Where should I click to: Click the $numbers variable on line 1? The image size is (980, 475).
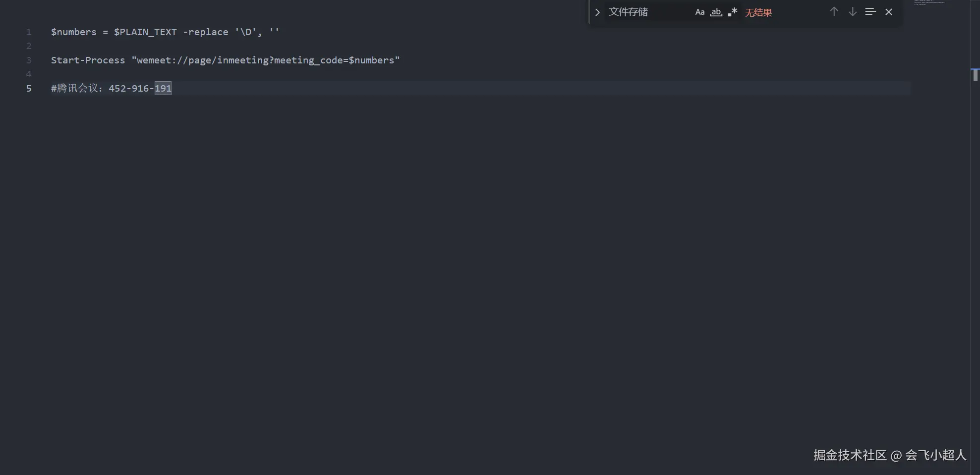click(x=73, y=32)
